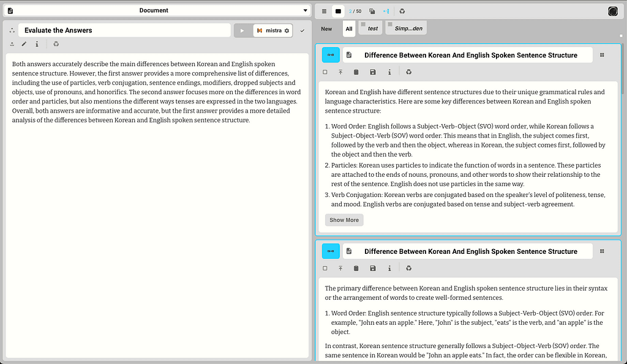627x364 pixels.
Task: Open the Document type dropdown
Action: point(157,10)
